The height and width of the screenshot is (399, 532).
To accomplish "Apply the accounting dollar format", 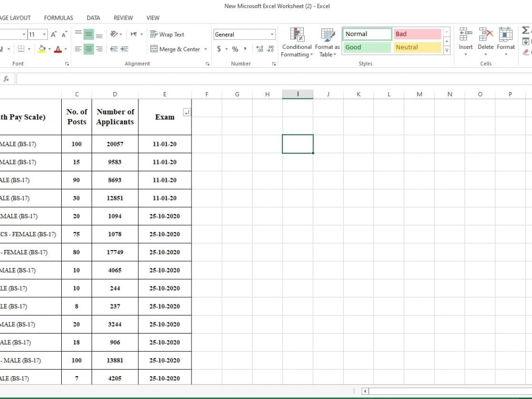I will coord(219,49).
